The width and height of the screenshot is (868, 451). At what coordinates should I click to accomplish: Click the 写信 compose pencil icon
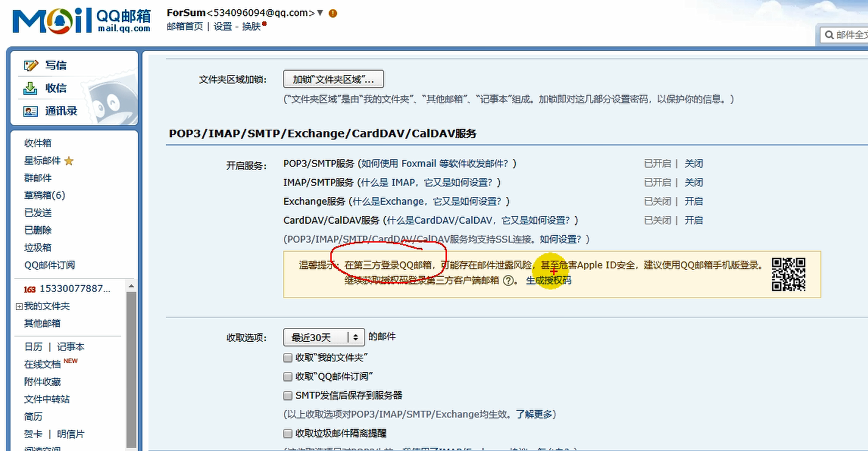(x=30, y=65)
